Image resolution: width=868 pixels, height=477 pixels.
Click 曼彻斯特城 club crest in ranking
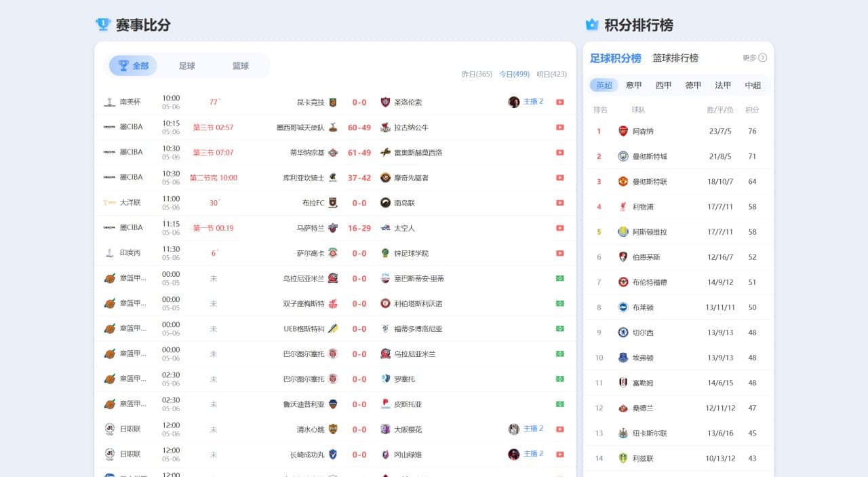(623, 156)
